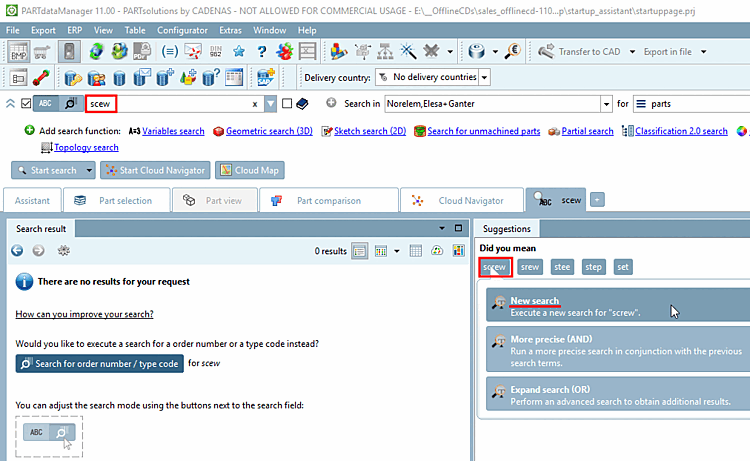Open the Geometric search (3D) link
The image size is (750, 461).
(x=269, y=131)
